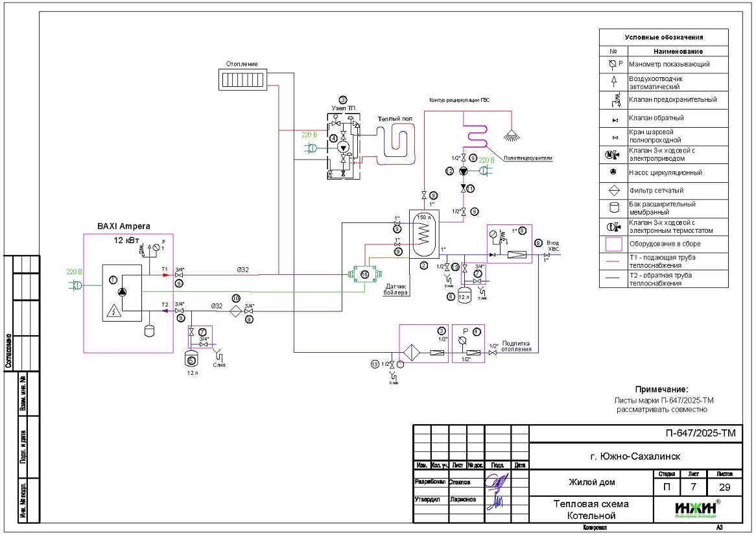Select the П-647/2025-ТМ drawing number in the title block
The width and height of the screenshot is (756, 535).
point(700,433)
